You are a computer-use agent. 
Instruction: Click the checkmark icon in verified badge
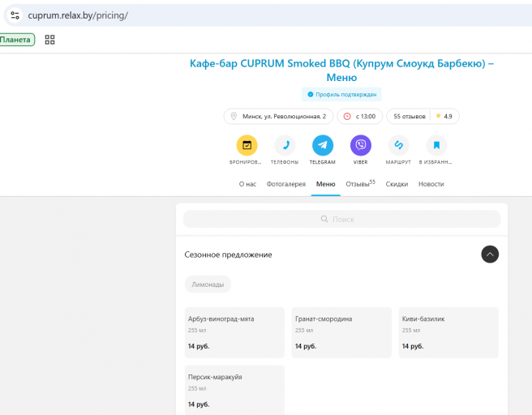[x=310, y=94]
